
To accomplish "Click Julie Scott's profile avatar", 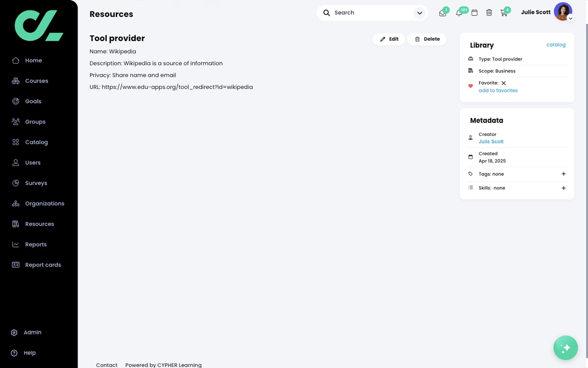I will pos(563,11).
